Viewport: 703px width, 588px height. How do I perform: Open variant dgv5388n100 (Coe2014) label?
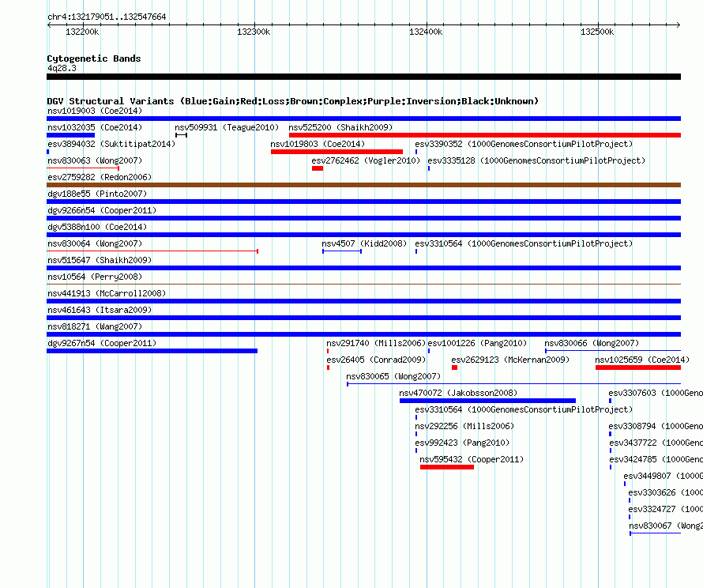[x=97, y=227]
